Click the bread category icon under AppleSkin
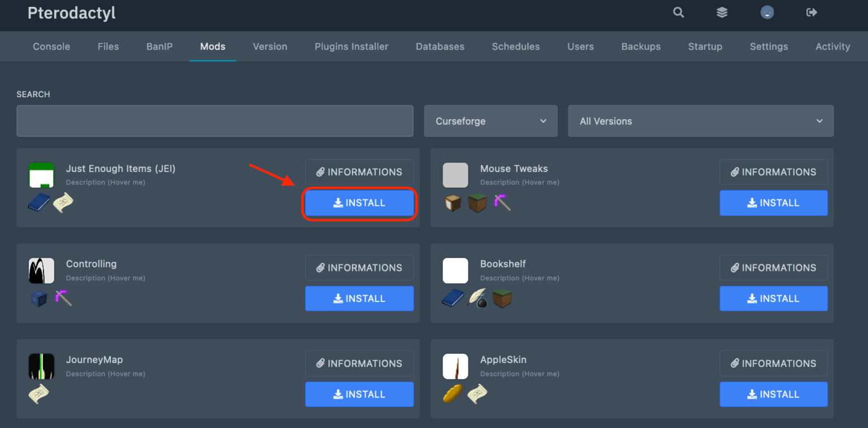Image resolution: width=868 pixels, height=428 pixels. pos(453,394)
